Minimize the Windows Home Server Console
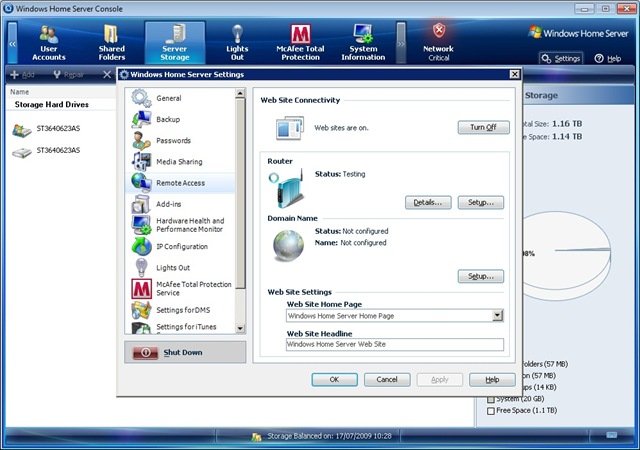The width and height of the screenshot is (640, 450). coord(584,9)
